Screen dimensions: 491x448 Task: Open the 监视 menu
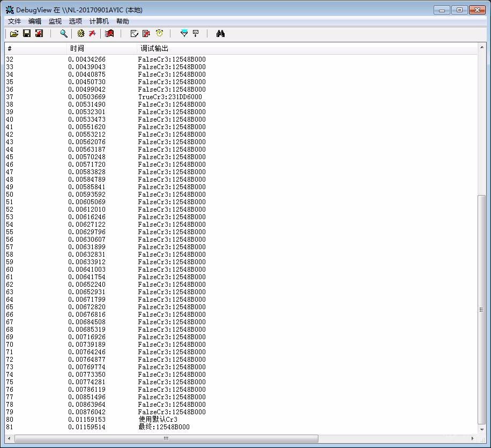click(55, 21)
